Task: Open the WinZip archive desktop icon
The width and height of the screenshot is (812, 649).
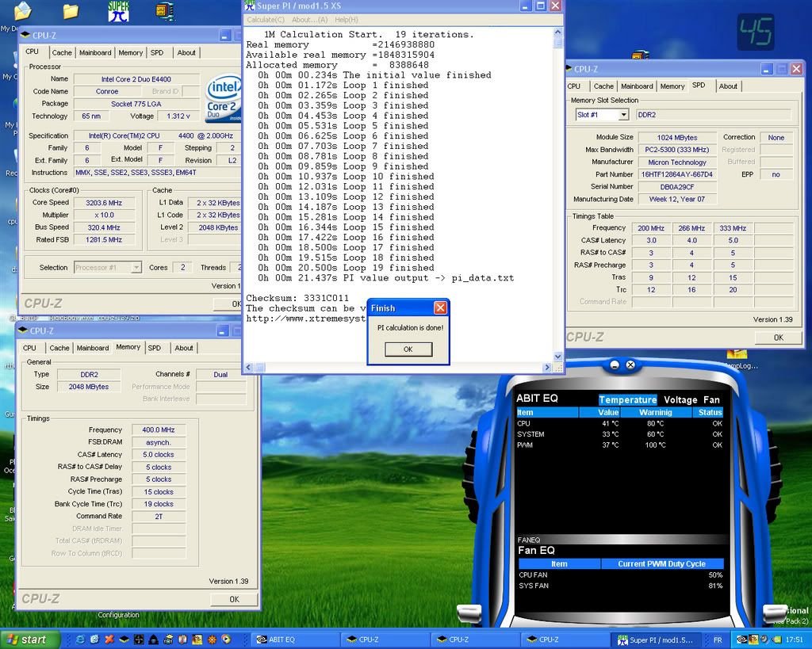Action: (165, 11)
